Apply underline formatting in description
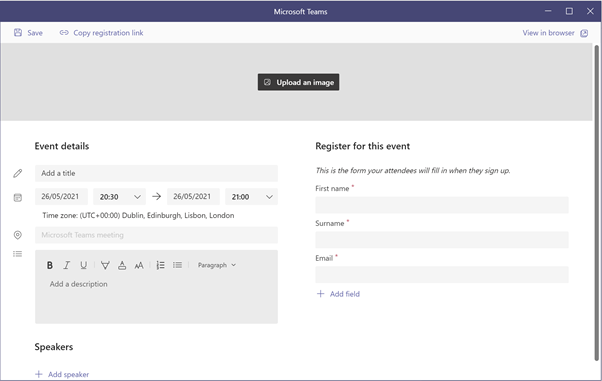The height and width of the screenshot is (381, 602). (83, 265)
